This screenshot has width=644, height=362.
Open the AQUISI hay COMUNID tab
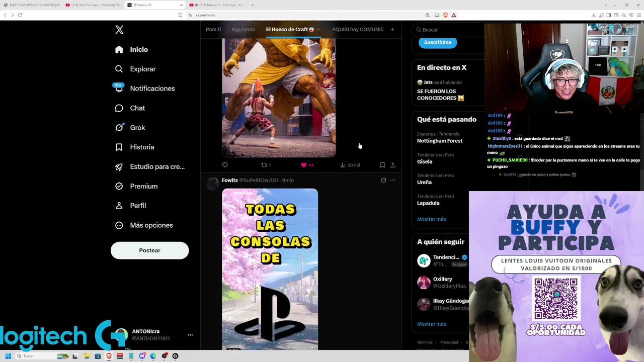(358, 29)
